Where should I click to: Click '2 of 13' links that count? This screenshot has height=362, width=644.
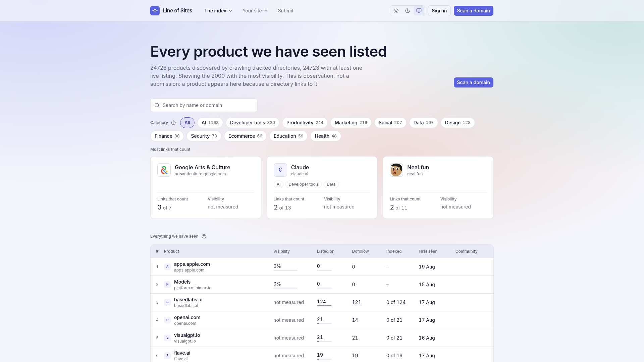click(x=282, y=207)
